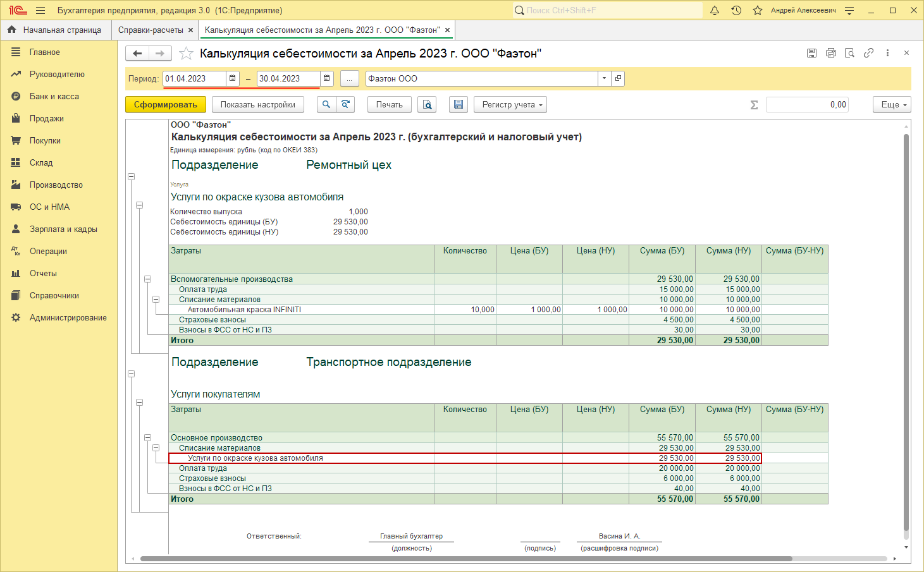Open preview icon at top right

849,53
